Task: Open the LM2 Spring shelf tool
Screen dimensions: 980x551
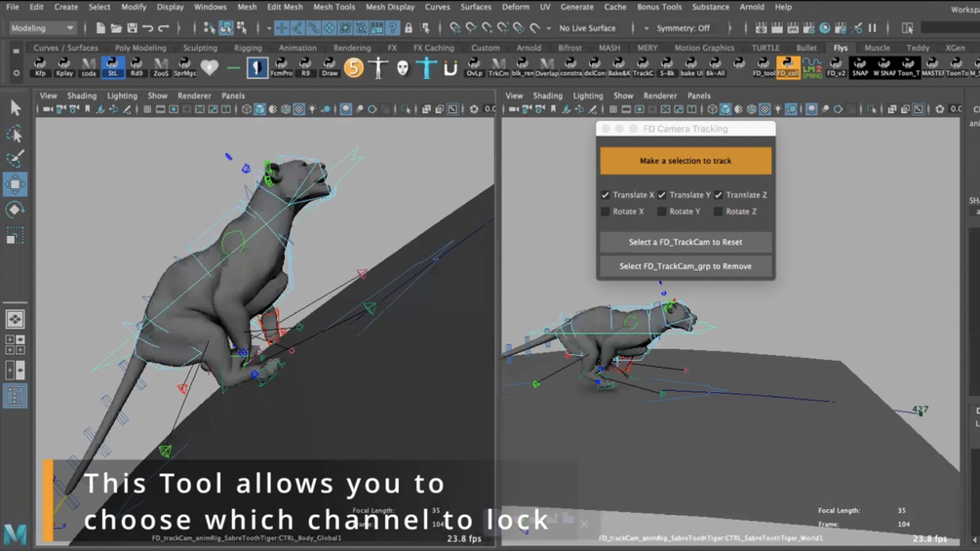Action: (812, 67)
